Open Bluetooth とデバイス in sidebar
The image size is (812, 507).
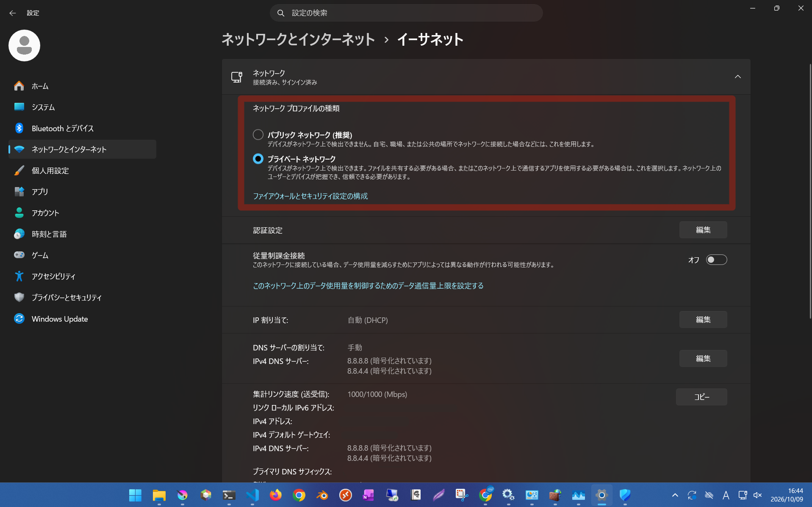[x=82, y=128]
